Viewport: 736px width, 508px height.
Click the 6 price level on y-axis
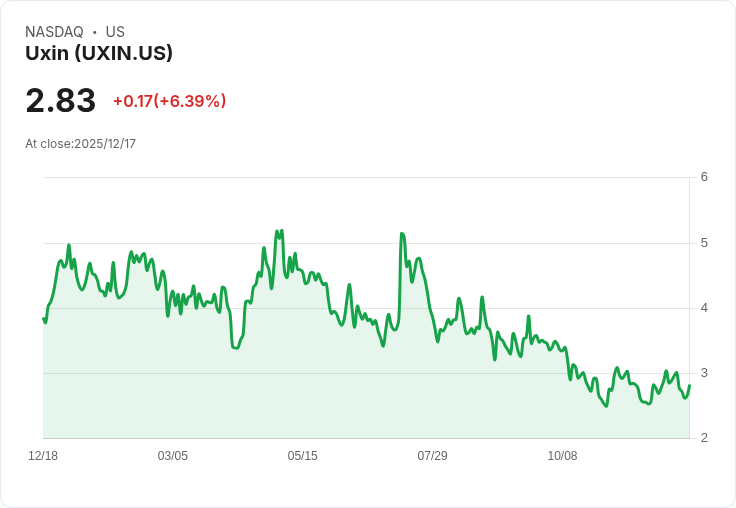(x=704, y=177)
